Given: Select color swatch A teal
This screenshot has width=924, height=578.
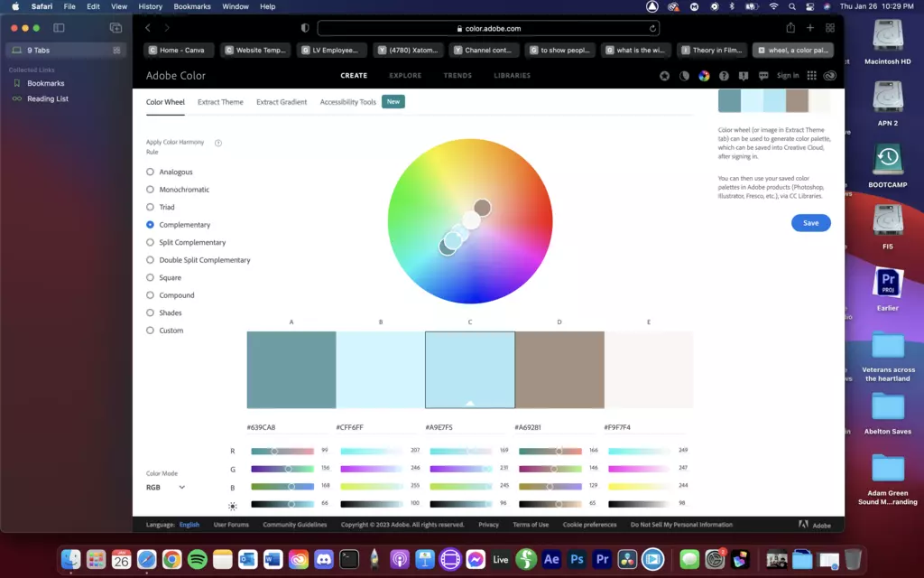Looking at the screenshot, I should click(x=291, y=369).
